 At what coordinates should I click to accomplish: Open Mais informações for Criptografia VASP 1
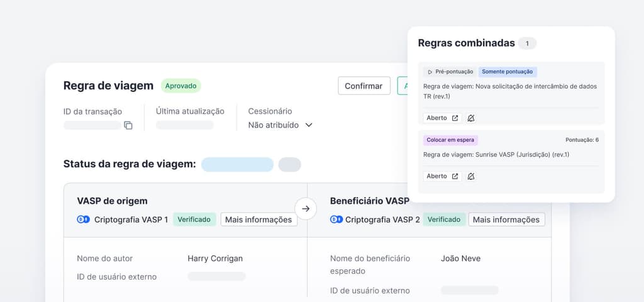point(258,220)
